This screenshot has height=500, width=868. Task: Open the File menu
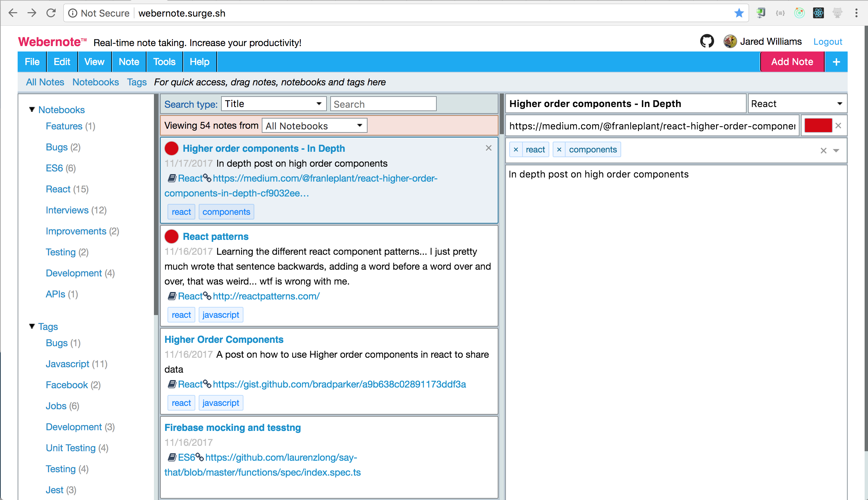click(32, 62)
